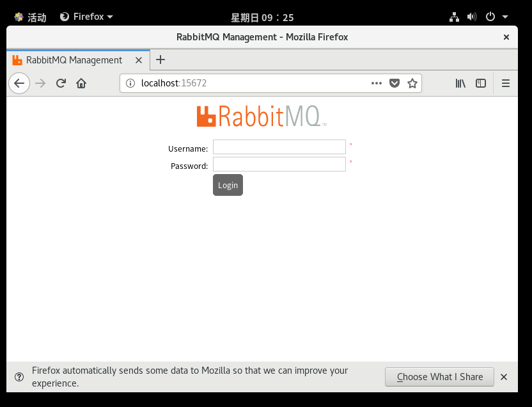The width and height of the screenshot is (532, 407).
Task: Focus the Password input field
Action: coord(279,164)
